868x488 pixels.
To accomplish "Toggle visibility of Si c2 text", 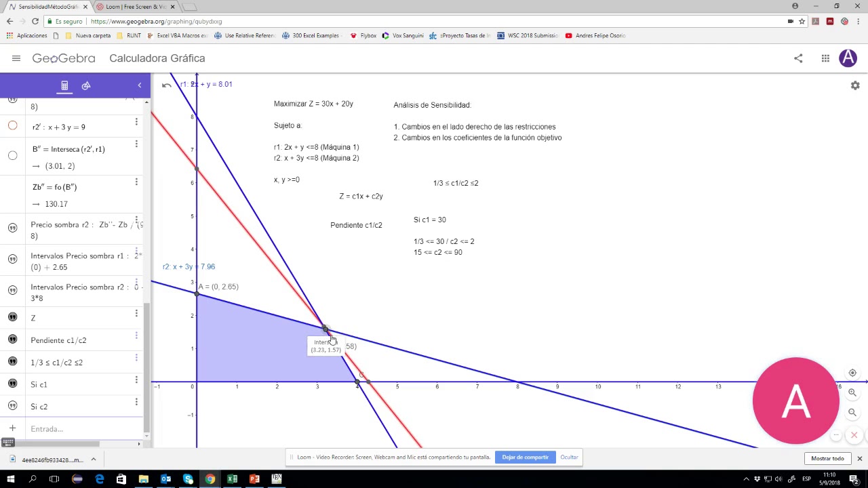I will pos(12,405).
